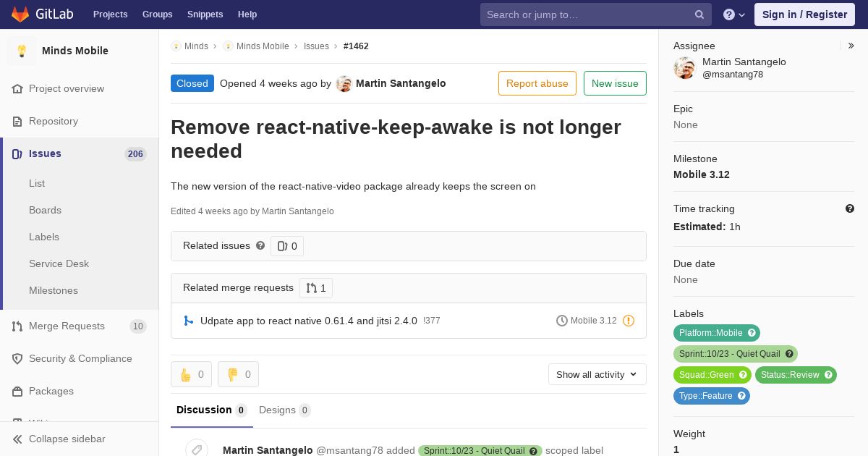Click Platform::Mobile label help icon
The image size is (868, 456).
752,333
